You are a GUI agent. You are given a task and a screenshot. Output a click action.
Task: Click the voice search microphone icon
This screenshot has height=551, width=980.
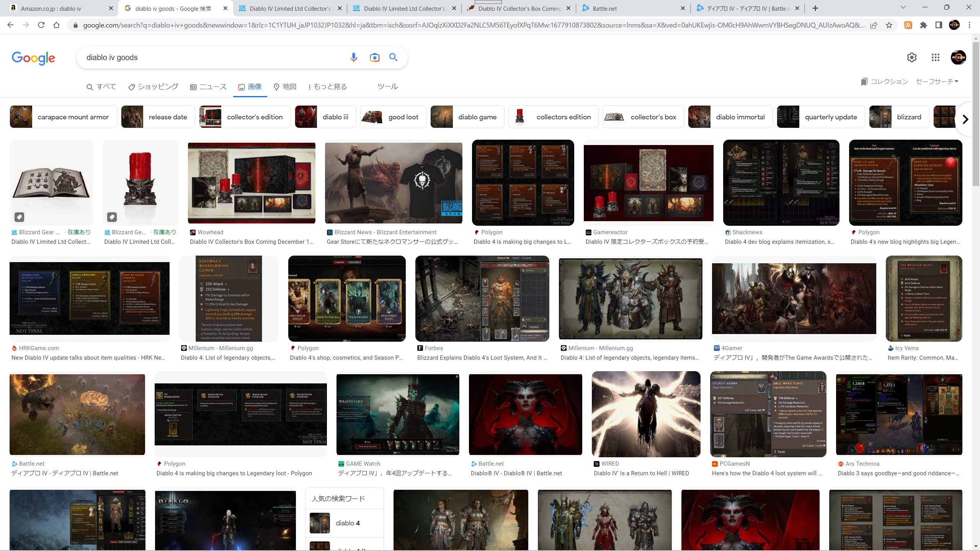pyautogui.click(x=353, y=57)
